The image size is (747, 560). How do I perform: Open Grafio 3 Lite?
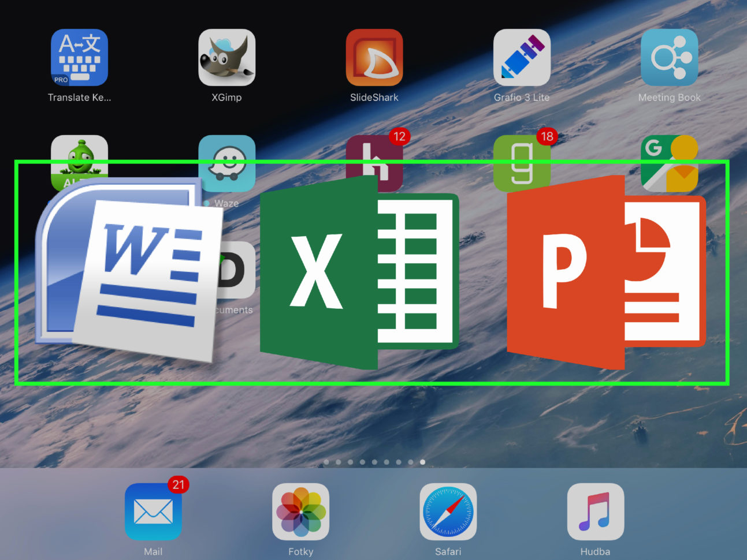click(x=521, y=58)
